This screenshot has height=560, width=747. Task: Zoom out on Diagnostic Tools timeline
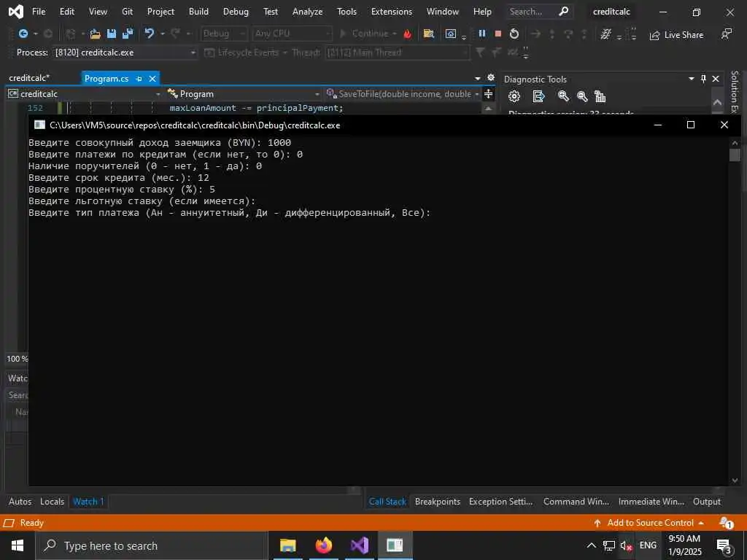(581, 97)
